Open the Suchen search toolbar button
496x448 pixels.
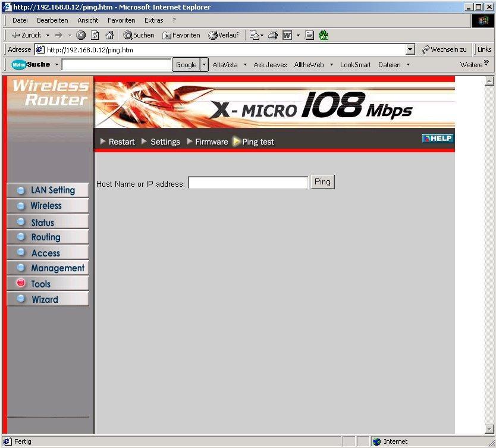139,35
